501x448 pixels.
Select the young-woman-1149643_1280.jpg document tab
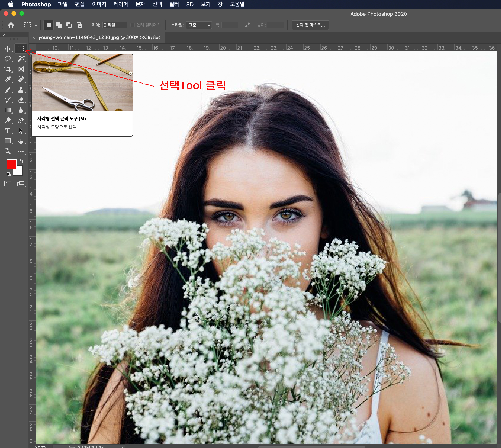coord(99,37)
